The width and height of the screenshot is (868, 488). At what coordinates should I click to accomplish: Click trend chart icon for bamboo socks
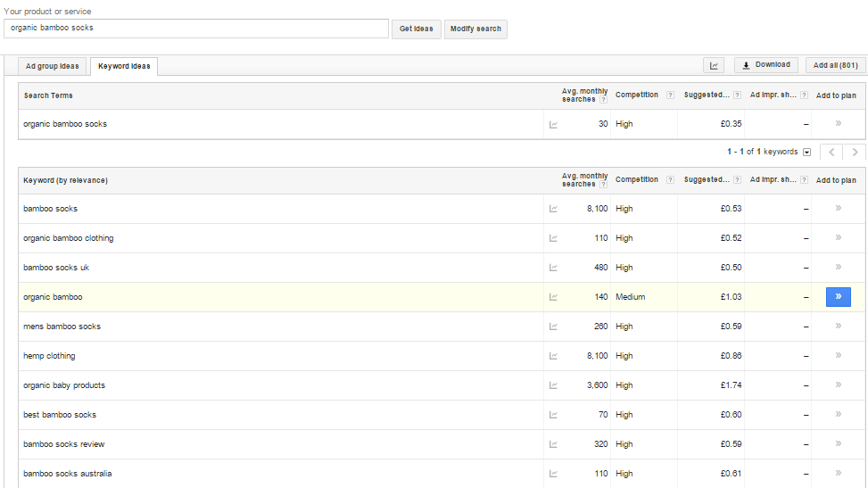(553, 209)
